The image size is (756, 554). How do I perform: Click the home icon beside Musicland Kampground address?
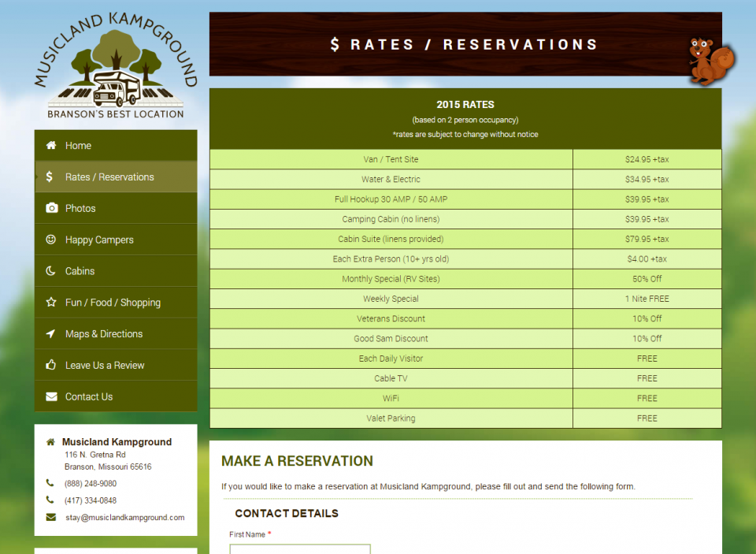pos(50,441)
